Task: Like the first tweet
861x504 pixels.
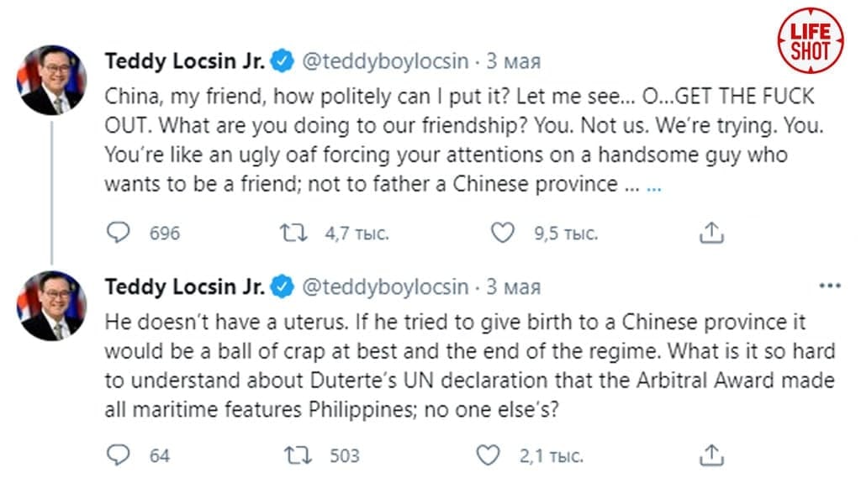Action: [502, 232]
